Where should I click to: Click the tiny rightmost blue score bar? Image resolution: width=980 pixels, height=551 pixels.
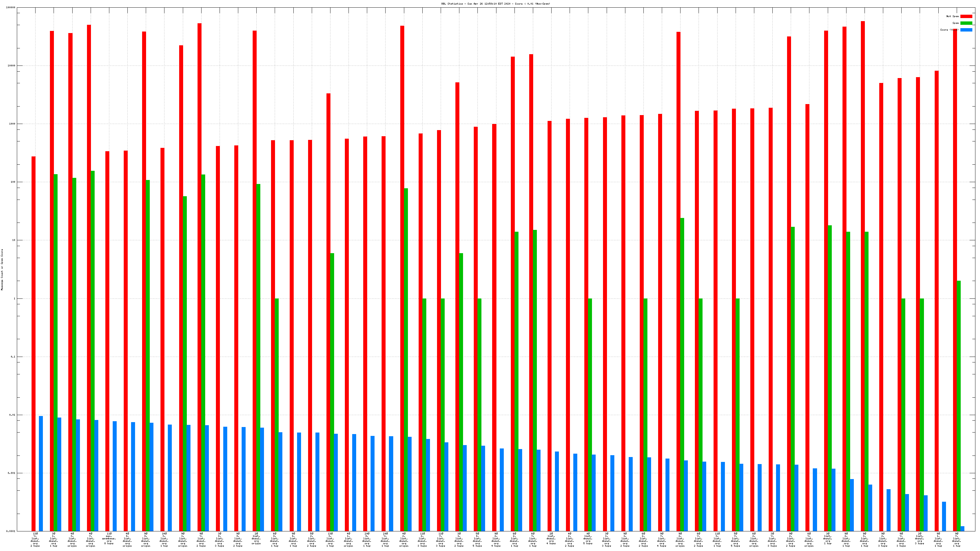[x=963, y=529]
